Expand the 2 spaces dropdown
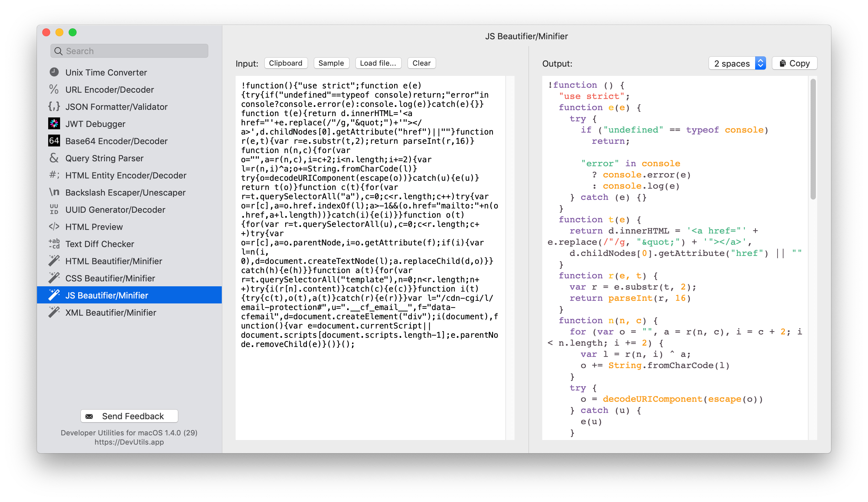 737,63
